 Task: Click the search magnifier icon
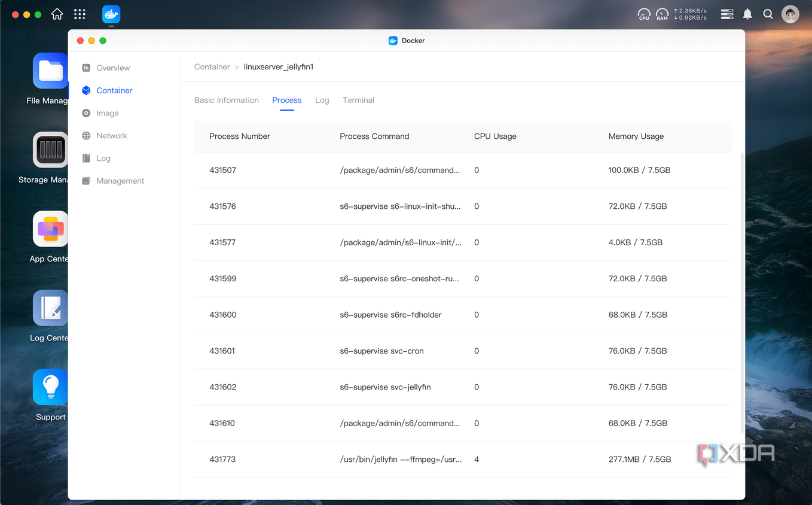(768, 14)
